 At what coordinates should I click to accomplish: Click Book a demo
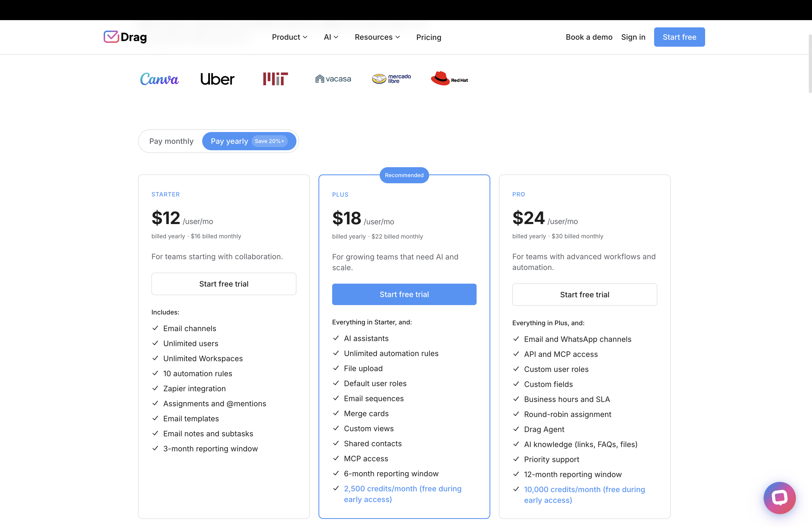pyautogui.click(x=589, y=37)
